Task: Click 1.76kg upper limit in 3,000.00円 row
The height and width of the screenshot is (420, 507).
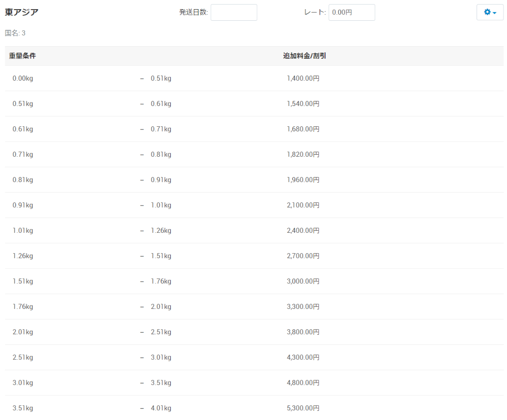Action: [161, 281]
